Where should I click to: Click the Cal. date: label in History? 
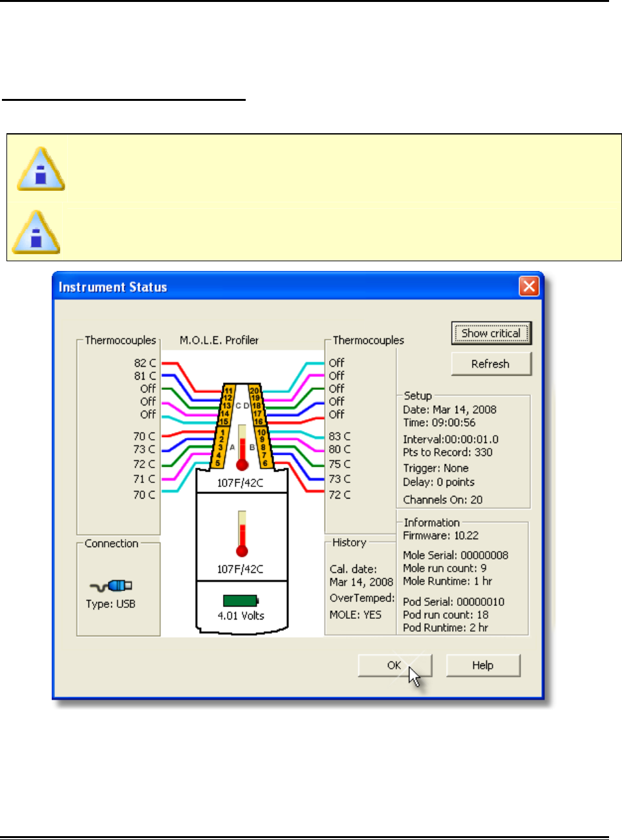click(353, 569)
